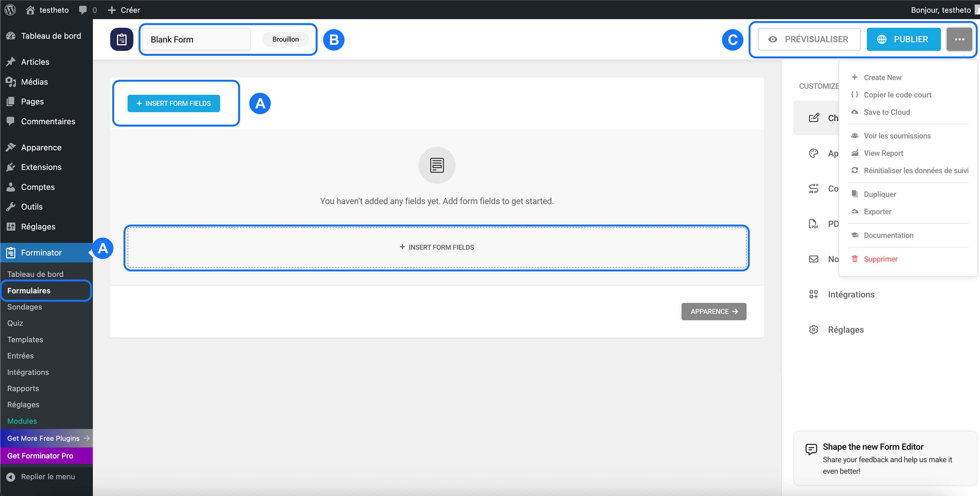Click the Publier button
980x496 pixels.
click(903, 39)
